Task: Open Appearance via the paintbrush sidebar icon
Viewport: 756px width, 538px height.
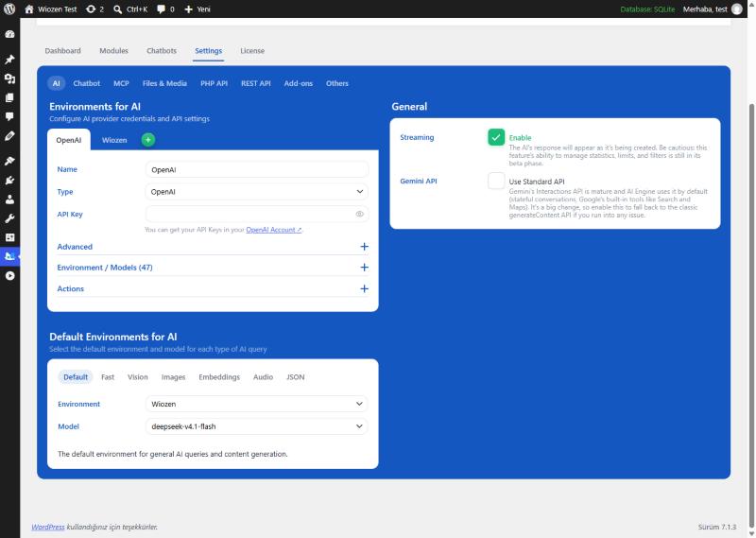Action: tap(9, 161)
